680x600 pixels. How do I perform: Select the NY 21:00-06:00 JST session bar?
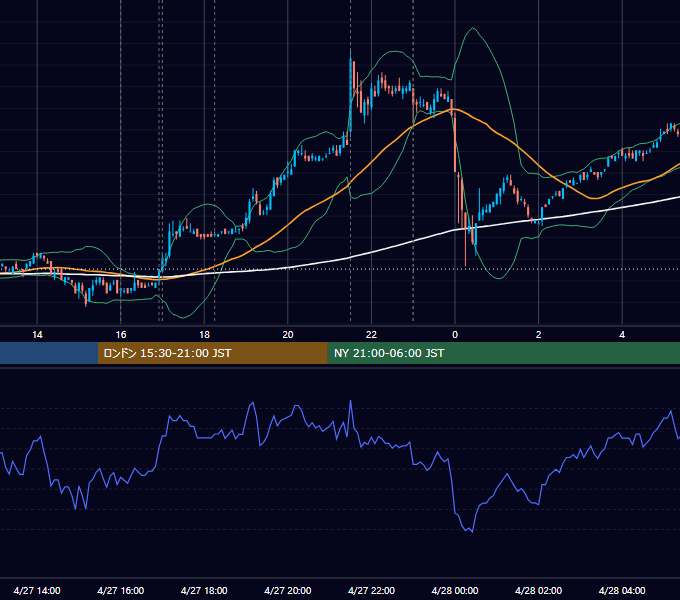point(503,353)
